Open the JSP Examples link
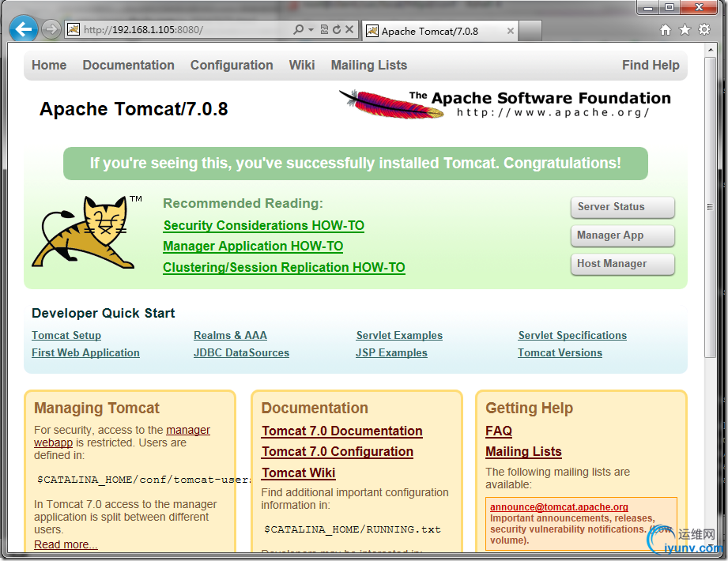728x561 pixels. 391,352
